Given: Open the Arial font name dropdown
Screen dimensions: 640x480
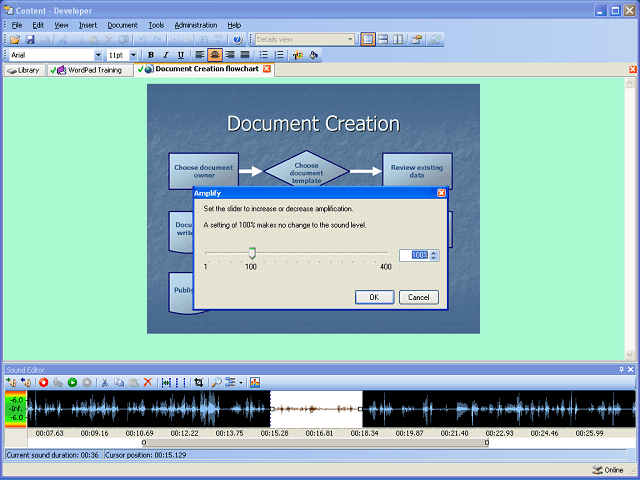Looking at the screenshot, I should pyautogui.click(x=98, y=55).
